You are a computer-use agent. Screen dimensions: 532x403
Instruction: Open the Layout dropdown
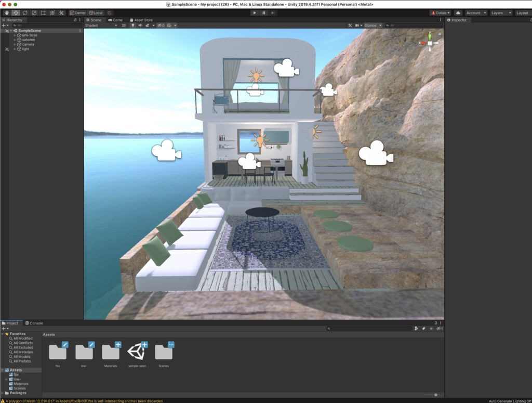522,12
